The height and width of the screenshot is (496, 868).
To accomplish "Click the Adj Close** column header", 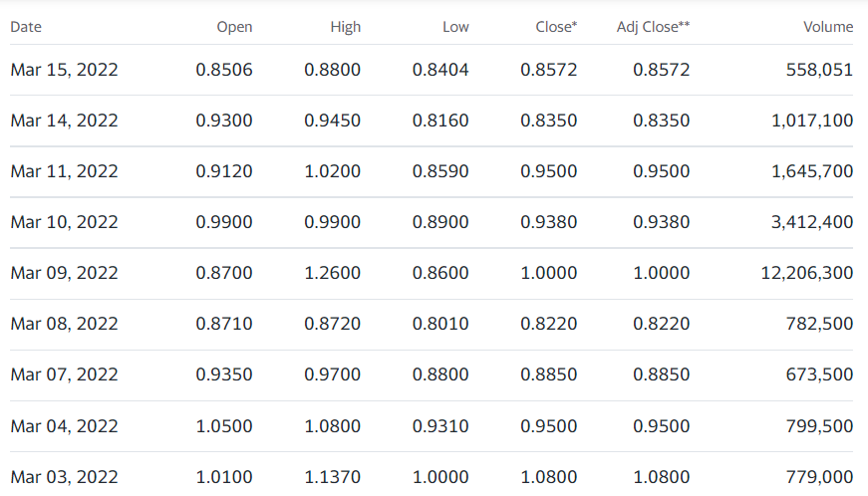I will tap(653, 27).
